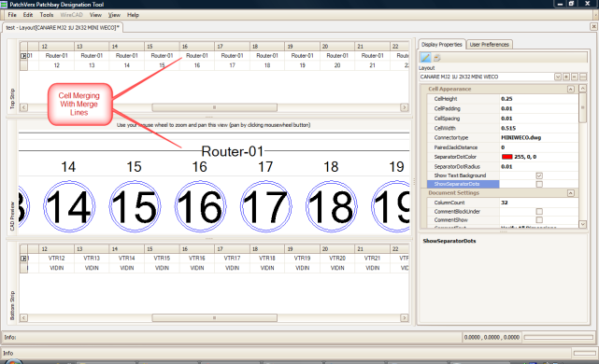Click the Connectortype value MINIWECO.dwg
599x364 pixels.
tap(521, 138)
